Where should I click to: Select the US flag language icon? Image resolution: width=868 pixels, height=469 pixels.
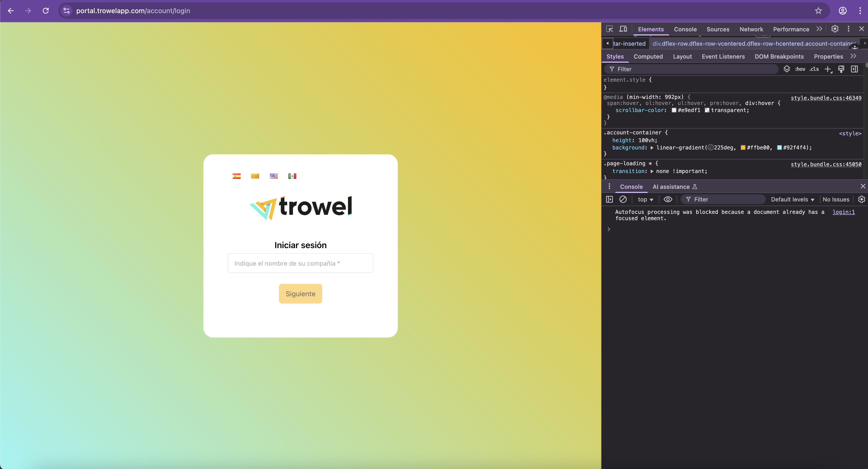coord(274,176)
